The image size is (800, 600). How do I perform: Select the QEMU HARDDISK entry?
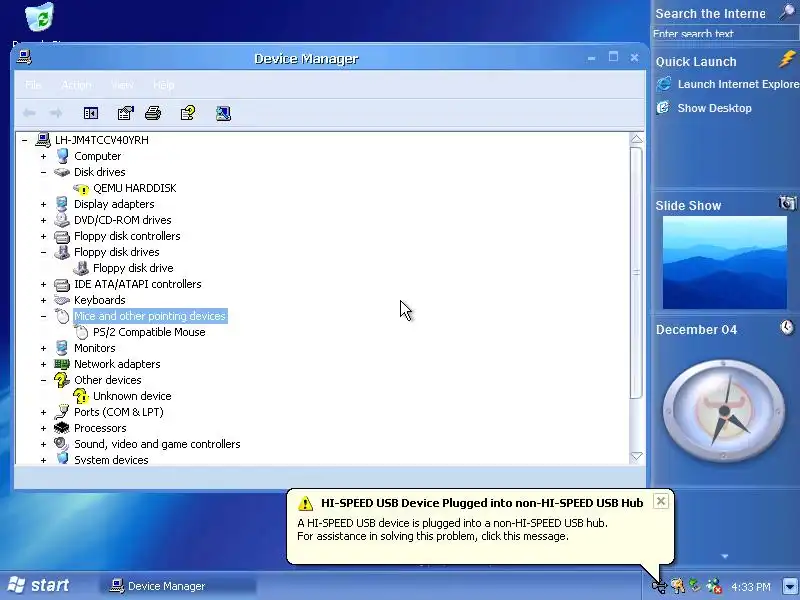[x=135, y=188]
